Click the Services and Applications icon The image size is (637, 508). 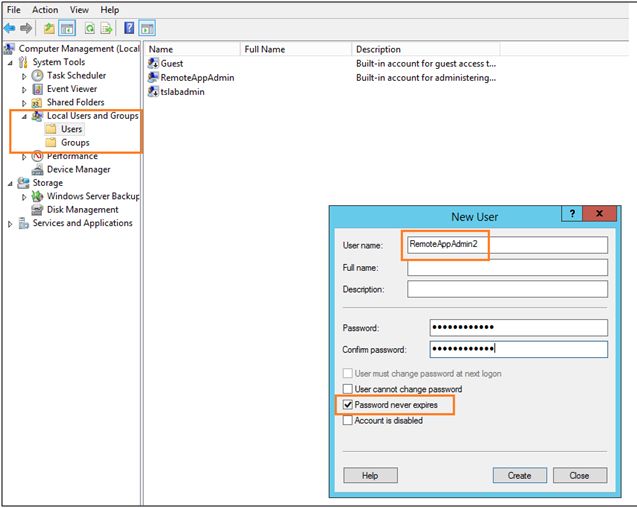(24, 223)
